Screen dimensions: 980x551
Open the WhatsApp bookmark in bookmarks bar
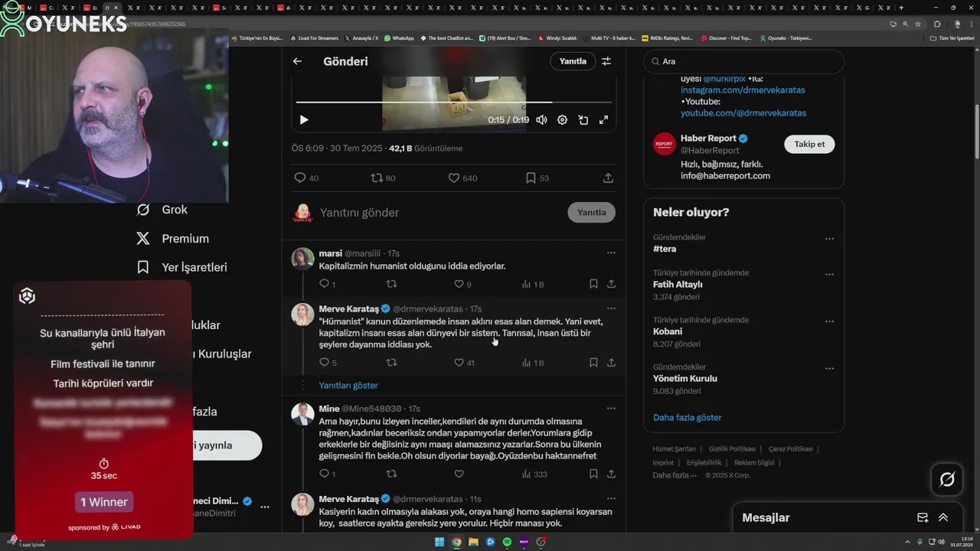pos(399,37)
